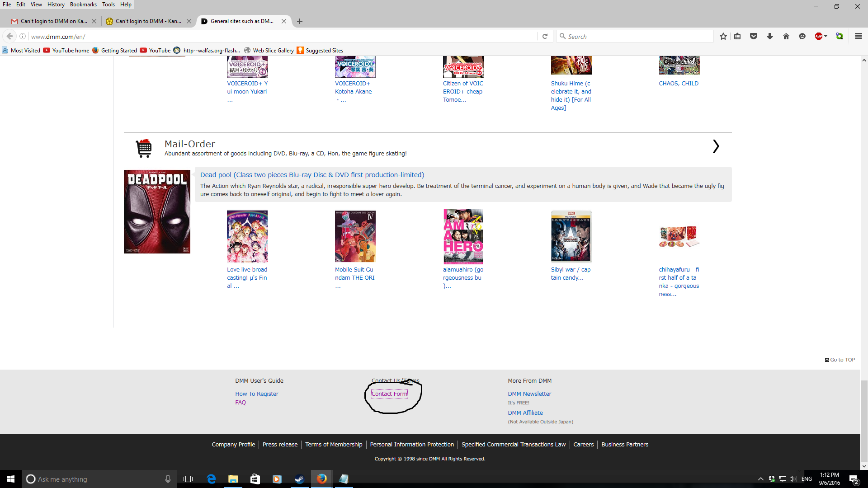Open the YouTube home bookmark
The image size is (868, 488).
coord(66,50)
